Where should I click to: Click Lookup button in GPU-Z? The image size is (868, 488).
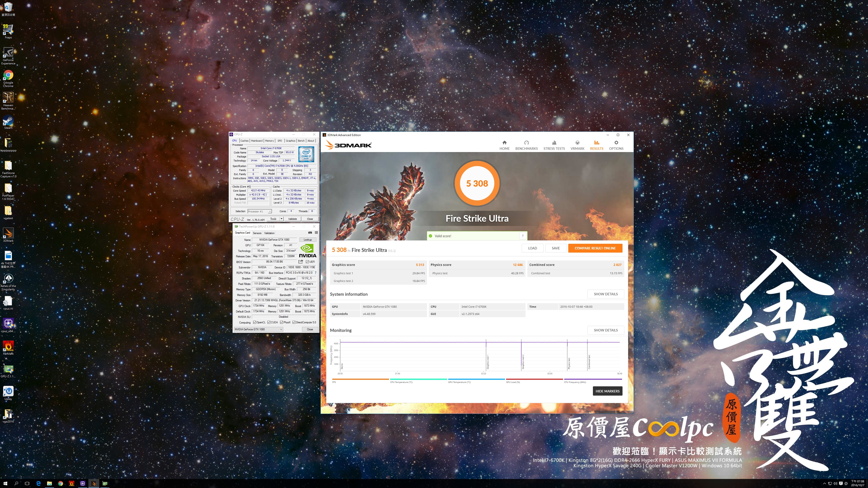click(x=308, y=240)
